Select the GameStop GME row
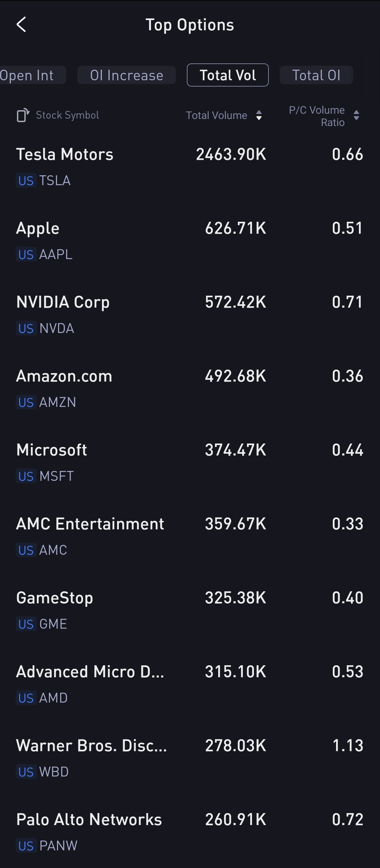This screenshot has width=380, height=868. [190, 611]
